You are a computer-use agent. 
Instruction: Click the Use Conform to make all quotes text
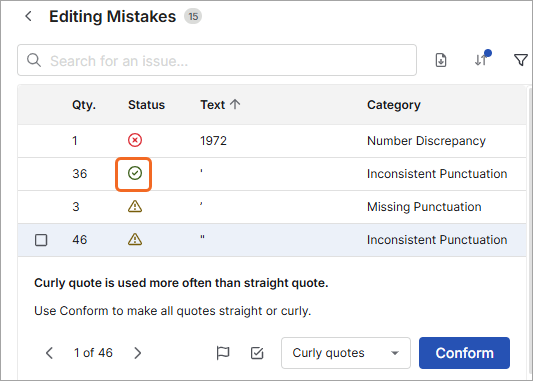tap(172, 310)
